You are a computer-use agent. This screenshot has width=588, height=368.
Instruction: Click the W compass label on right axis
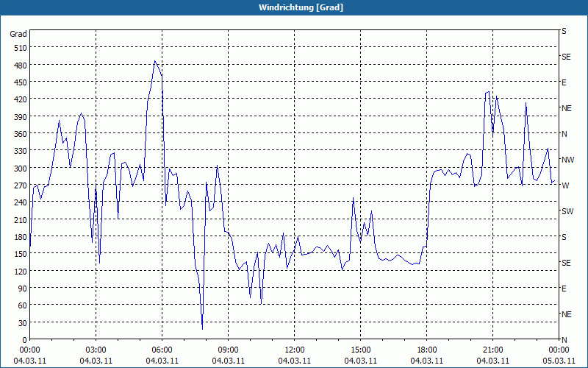point(565,185)
